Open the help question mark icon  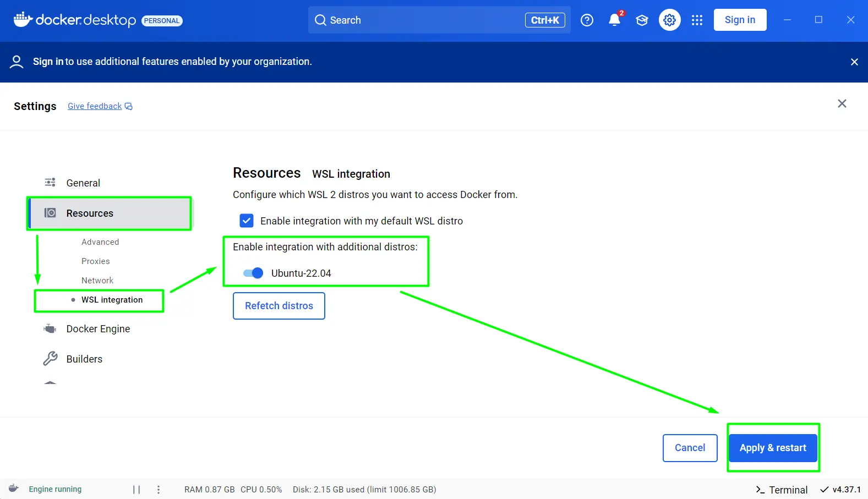pos(587,20)
